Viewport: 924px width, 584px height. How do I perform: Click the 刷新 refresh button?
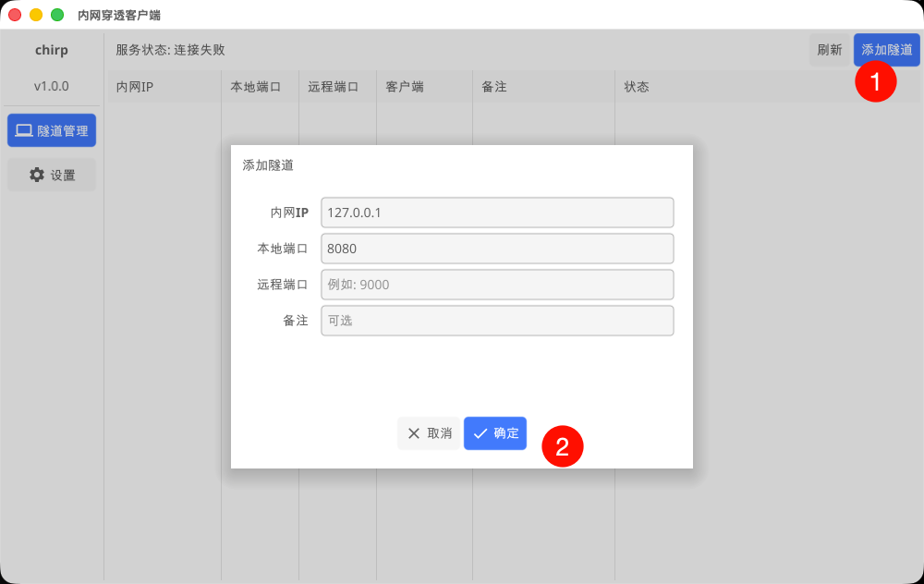click(x=829, y=50)
